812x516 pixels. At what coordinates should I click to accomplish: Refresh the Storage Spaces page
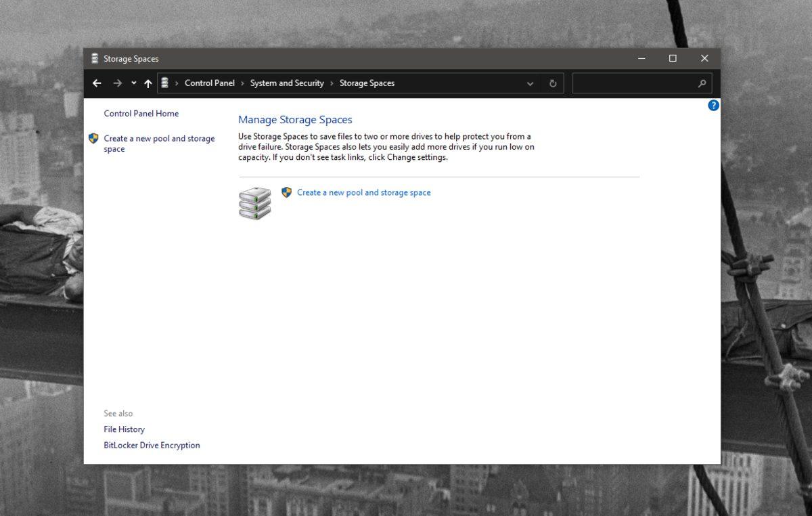(x=553, y=83)
